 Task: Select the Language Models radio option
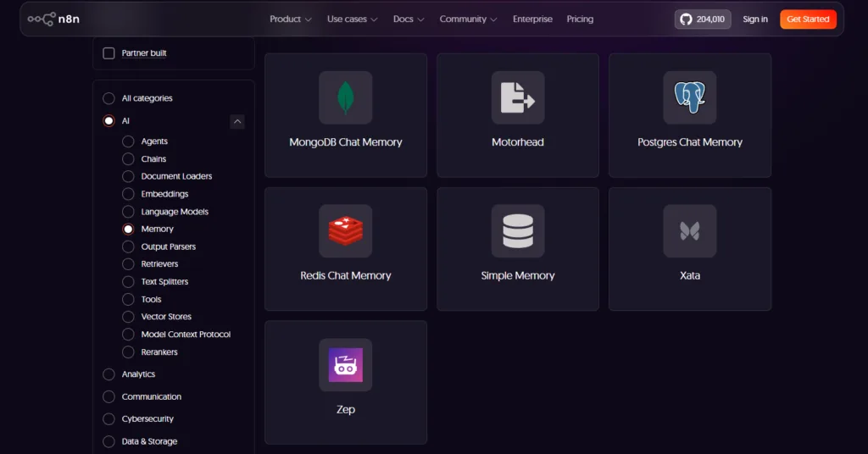128,212
